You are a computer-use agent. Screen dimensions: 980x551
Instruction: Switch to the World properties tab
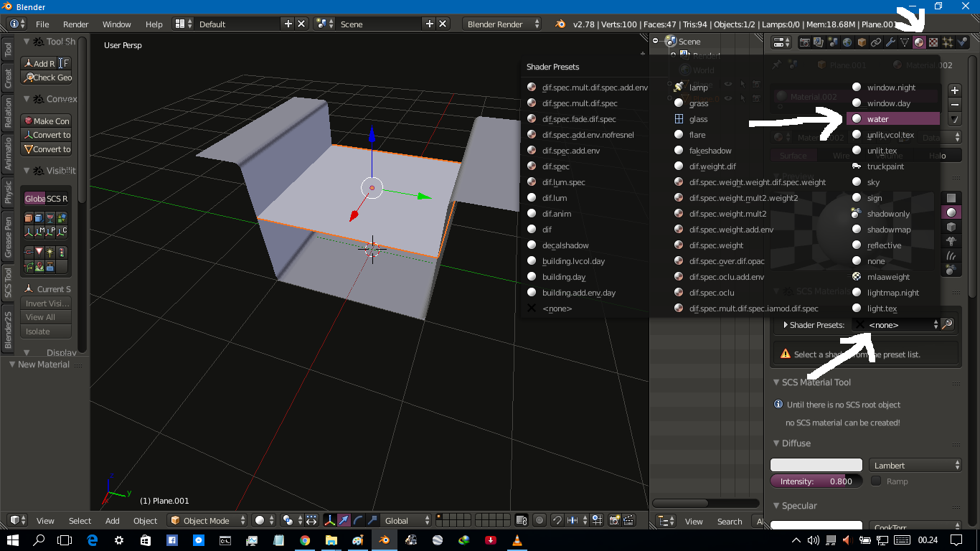(x=847, y=42)
